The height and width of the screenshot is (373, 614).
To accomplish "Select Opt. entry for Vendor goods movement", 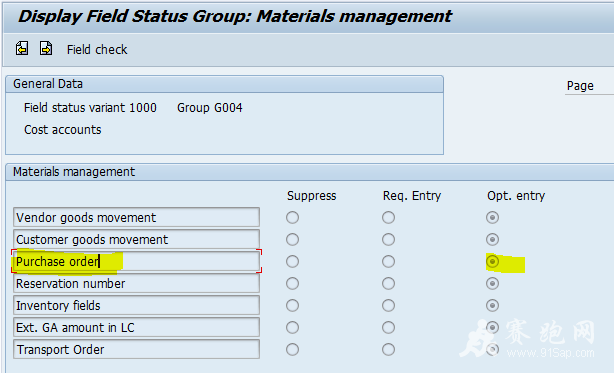I will [492, 218].
